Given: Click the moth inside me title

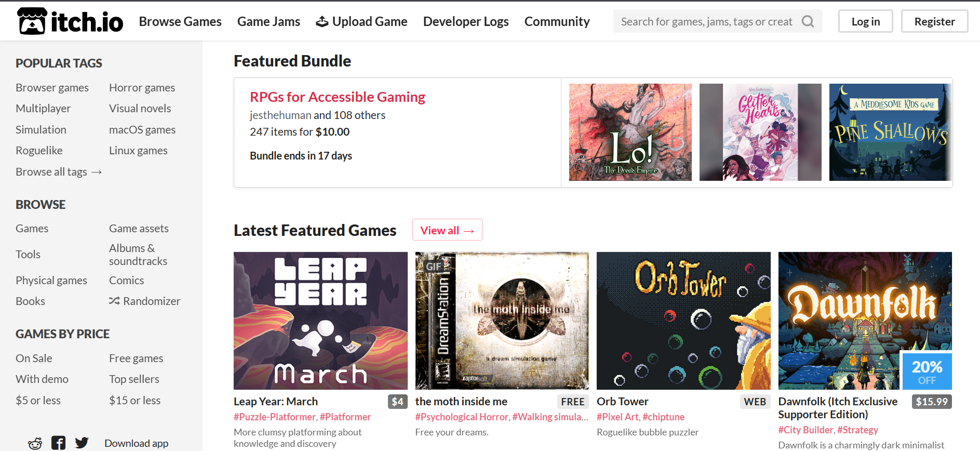Looking at the screenshot, I should click(x=461, y=402).
